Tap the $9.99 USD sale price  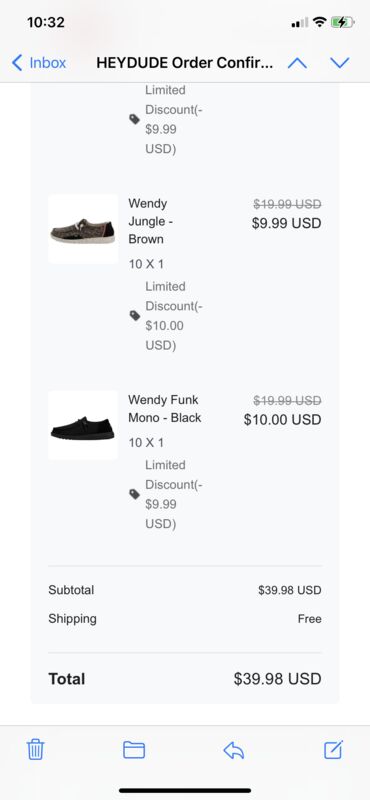coord(286,223)
